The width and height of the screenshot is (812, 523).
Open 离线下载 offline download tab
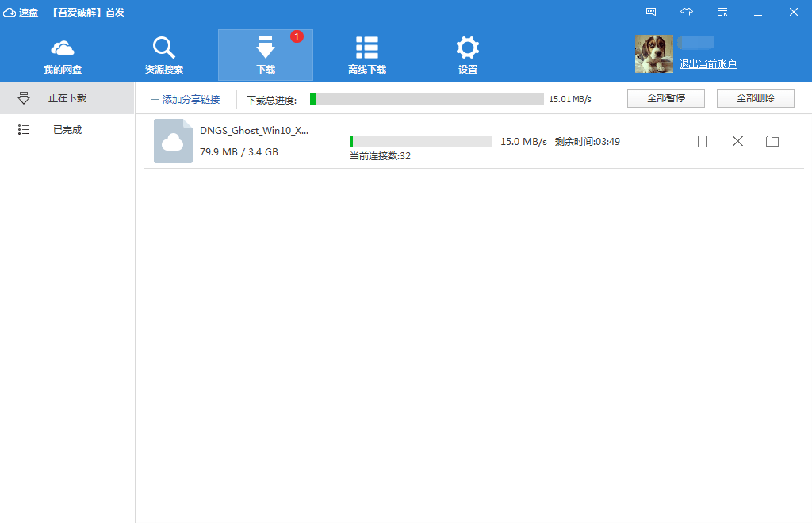(366, 55)
